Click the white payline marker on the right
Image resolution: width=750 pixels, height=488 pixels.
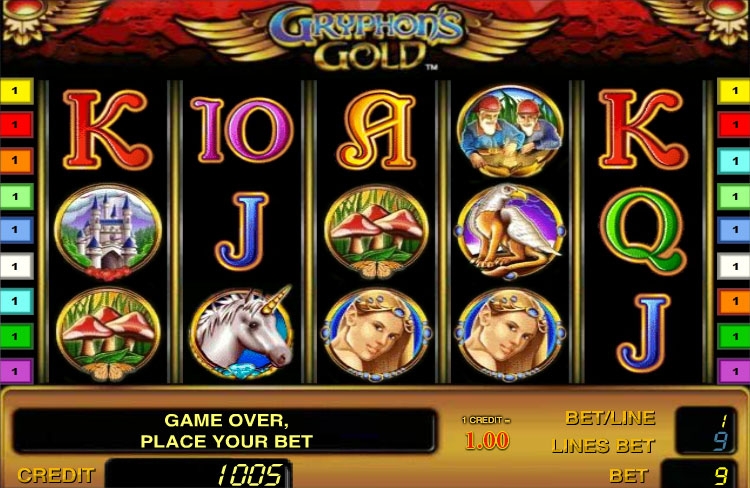pos(733,266)
